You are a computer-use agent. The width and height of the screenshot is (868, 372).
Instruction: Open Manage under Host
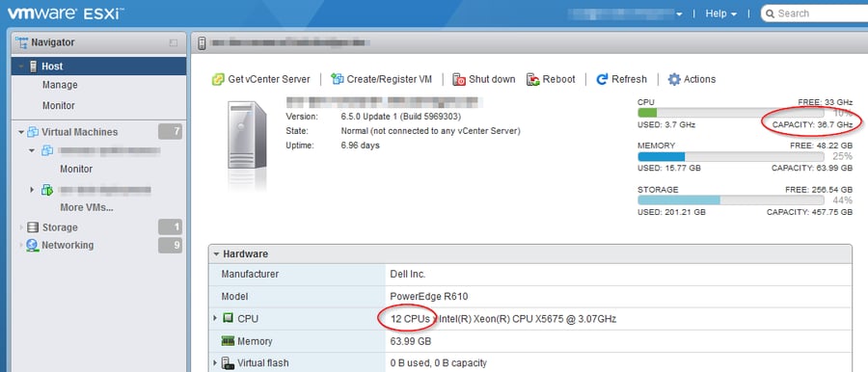pyautogui.click(x=60, y=85)
